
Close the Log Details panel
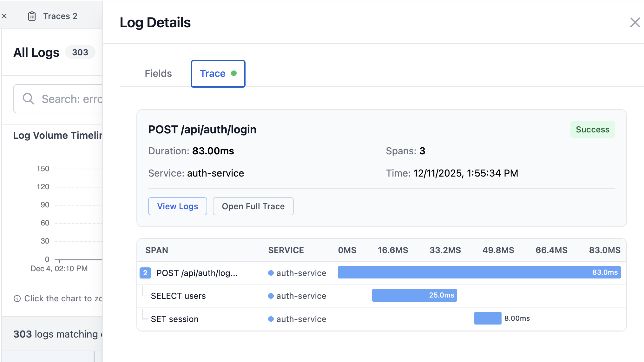[635, 22]
